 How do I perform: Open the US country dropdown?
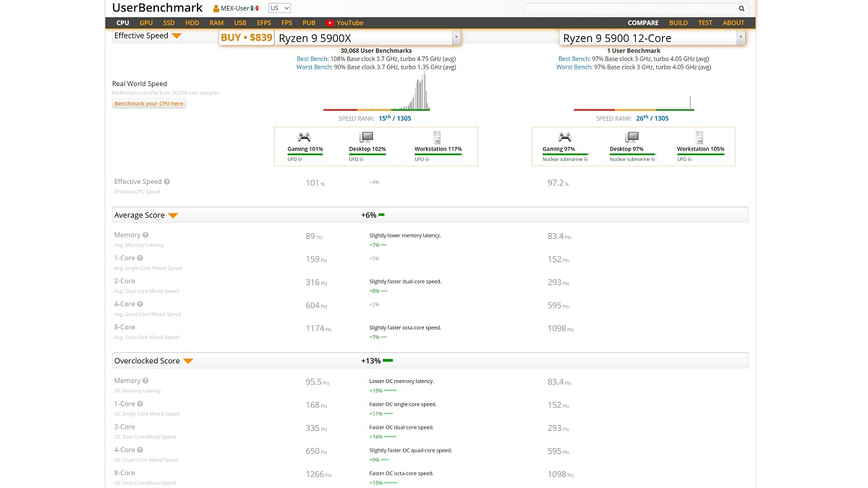[x=279, y=8]
